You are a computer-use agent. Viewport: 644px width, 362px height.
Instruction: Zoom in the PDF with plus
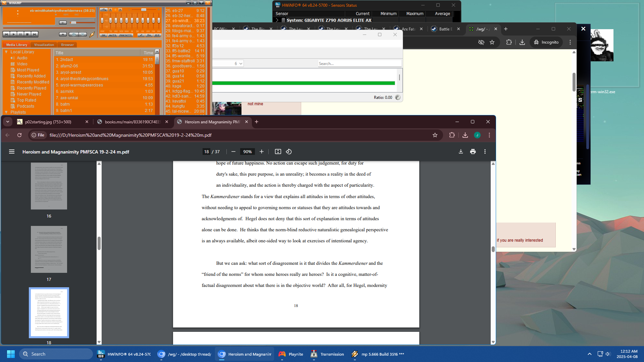click(x=262, y=152)
